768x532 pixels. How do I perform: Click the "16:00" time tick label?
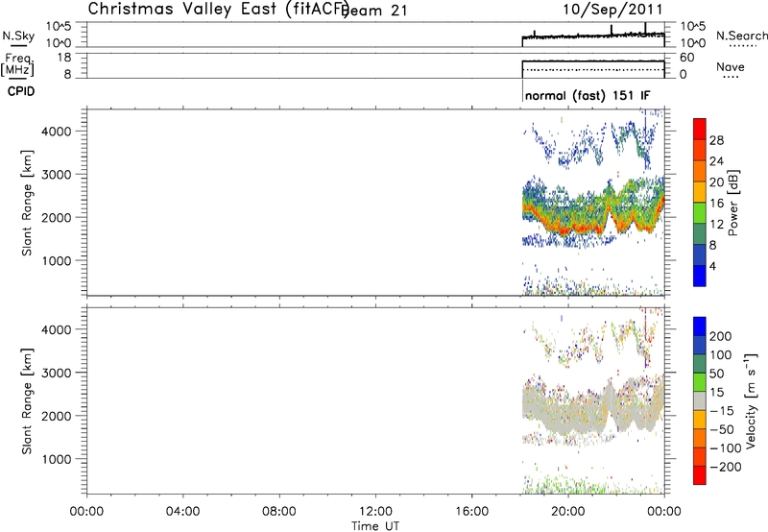point(471,512)
